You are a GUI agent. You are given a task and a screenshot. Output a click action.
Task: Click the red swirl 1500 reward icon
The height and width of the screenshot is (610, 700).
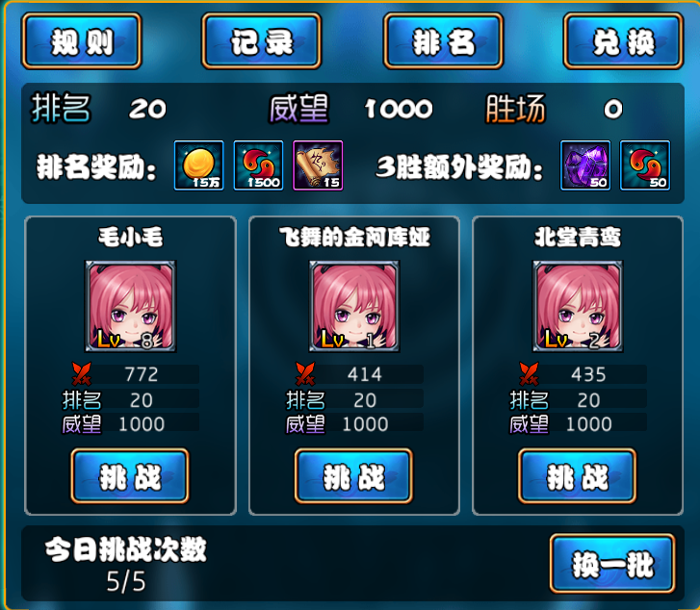258,165
